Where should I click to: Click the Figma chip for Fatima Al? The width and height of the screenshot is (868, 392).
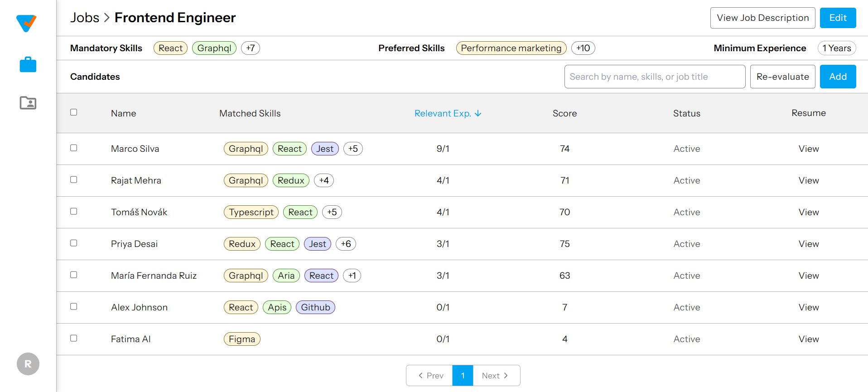coord(242,339)
